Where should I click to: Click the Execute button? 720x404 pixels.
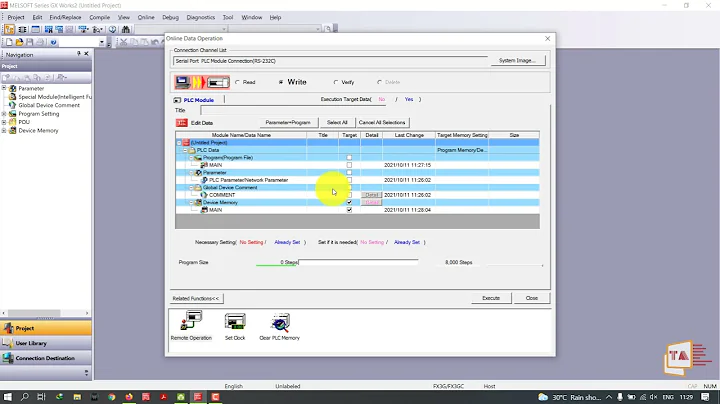(491, 298)
